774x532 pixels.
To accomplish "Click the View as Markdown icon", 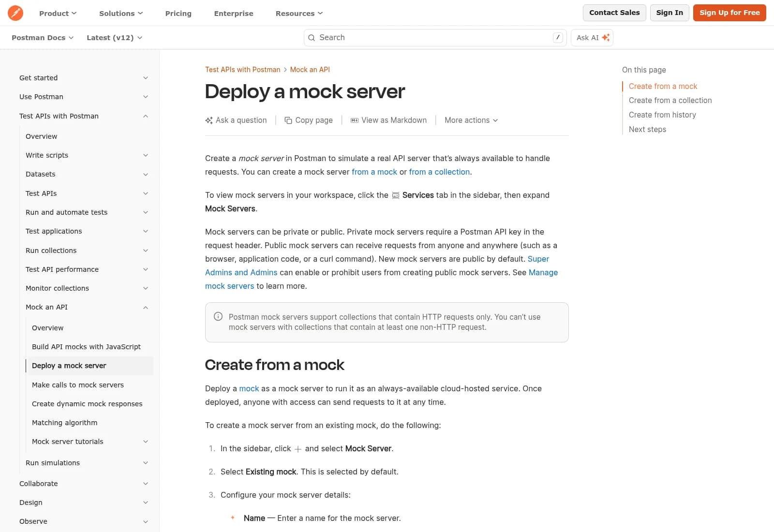I will (x=355, y=120).
